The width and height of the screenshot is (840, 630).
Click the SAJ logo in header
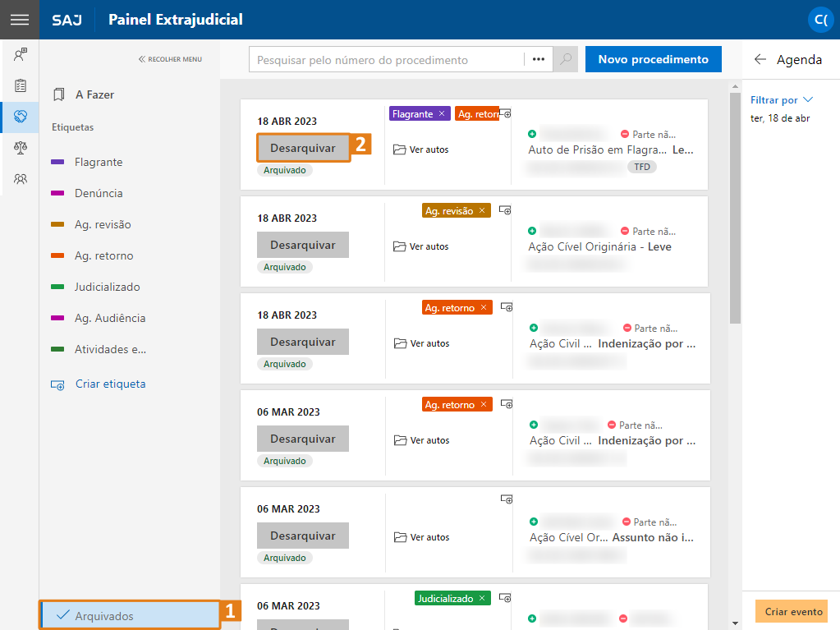click(67, 20)
